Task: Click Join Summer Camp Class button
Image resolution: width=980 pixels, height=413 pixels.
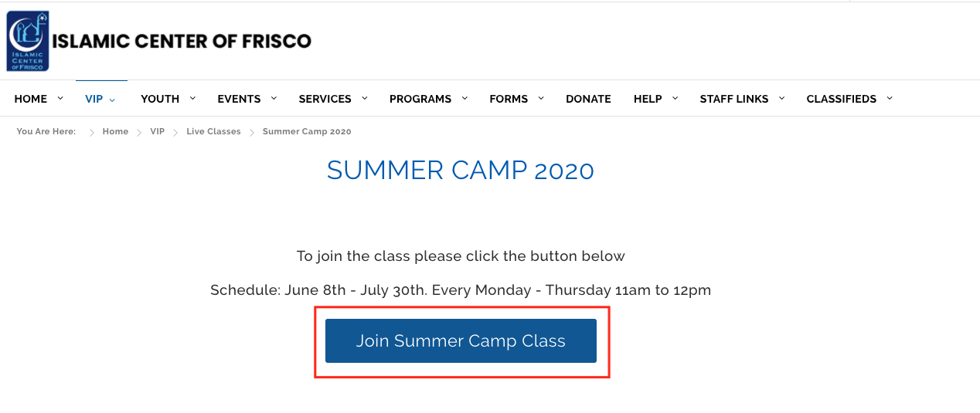Action: coord(461,340)
